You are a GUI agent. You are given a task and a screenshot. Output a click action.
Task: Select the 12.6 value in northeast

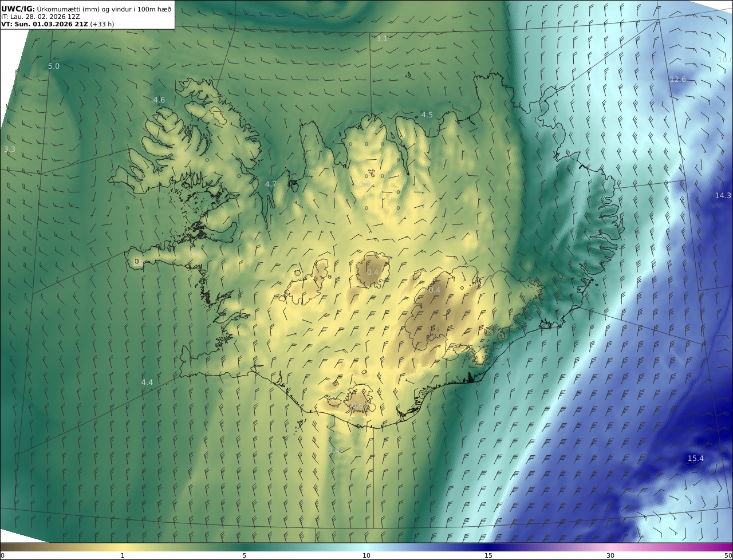click(677, 80)
